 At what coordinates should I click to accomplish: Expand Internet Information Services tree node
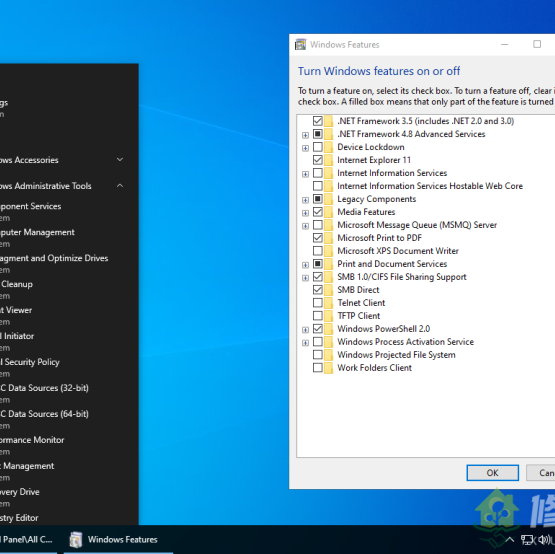click(x=305, y=174)
